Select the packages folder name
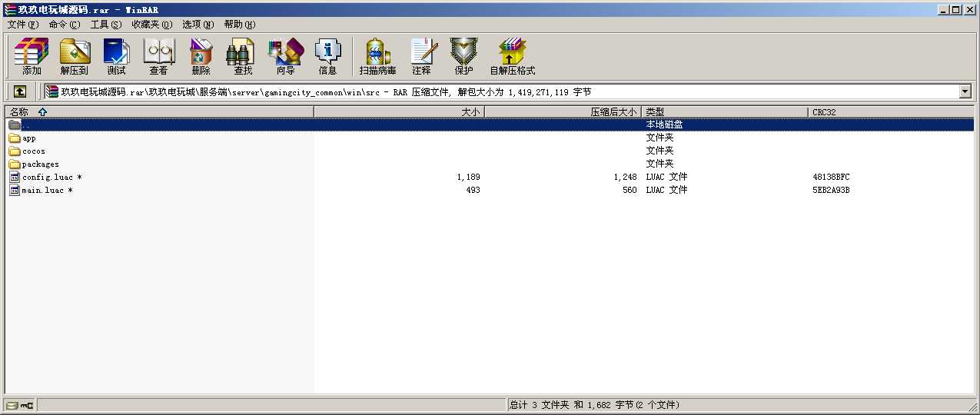The image size is (980, 415). (x=41, y=164)
